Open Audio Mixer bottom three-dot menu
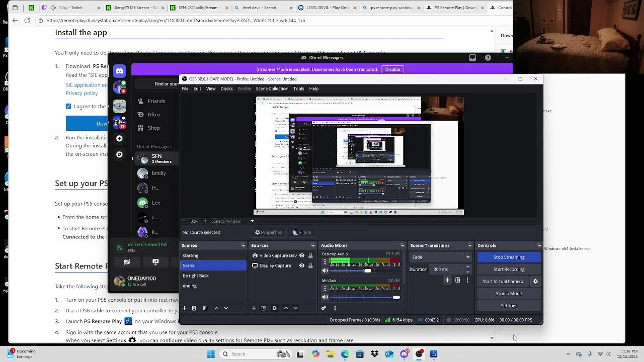Image resolution: width=644 pixels, height=362 pixels. click(x=335, y=308)
